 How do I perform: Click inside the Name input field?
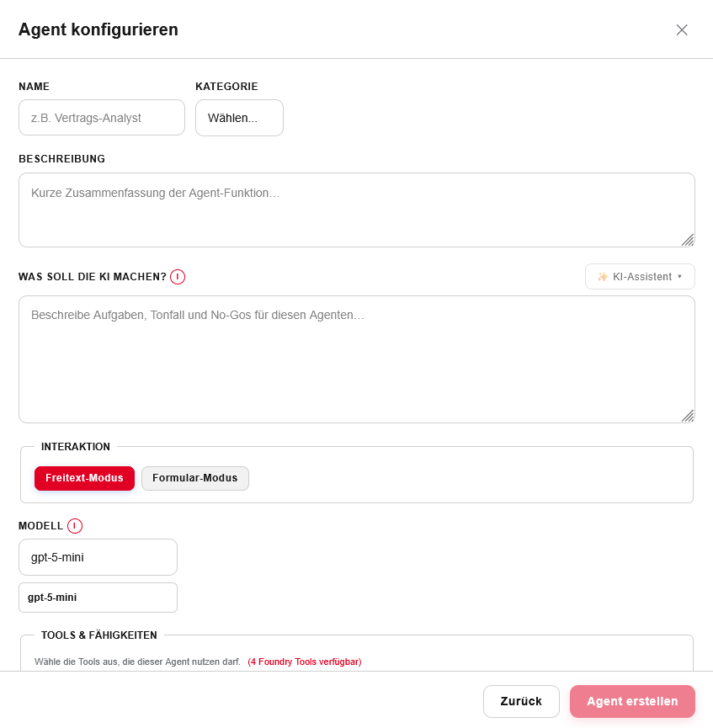(x=101, y=117)
